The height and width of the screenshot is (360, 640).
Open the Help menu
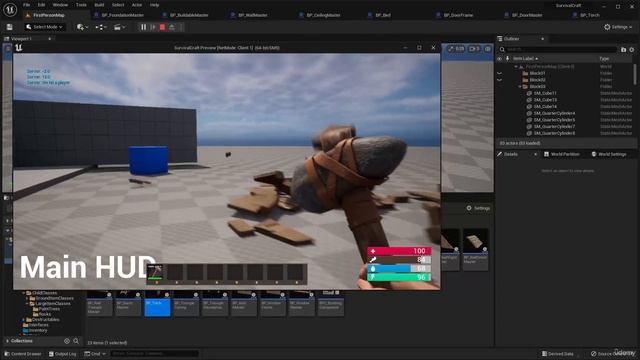(154, 5)
